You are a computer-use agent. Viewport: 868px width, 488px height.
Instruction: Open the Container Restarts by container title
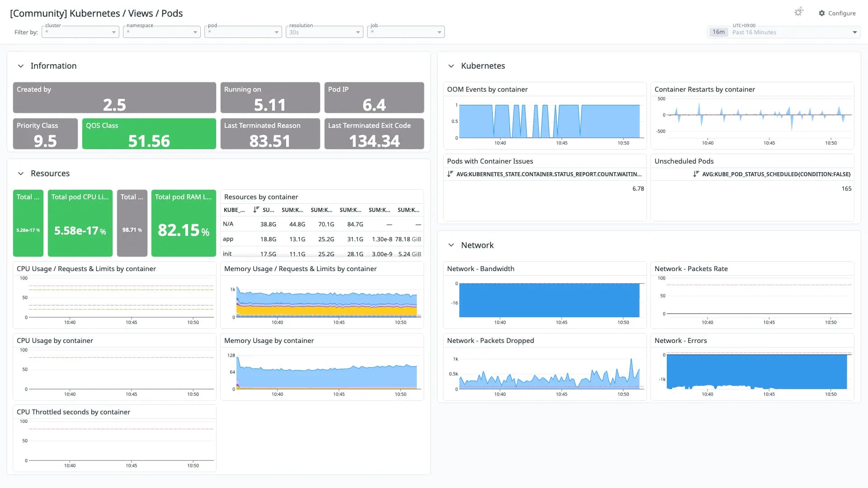pyautogui.click(x=704, y=89)
